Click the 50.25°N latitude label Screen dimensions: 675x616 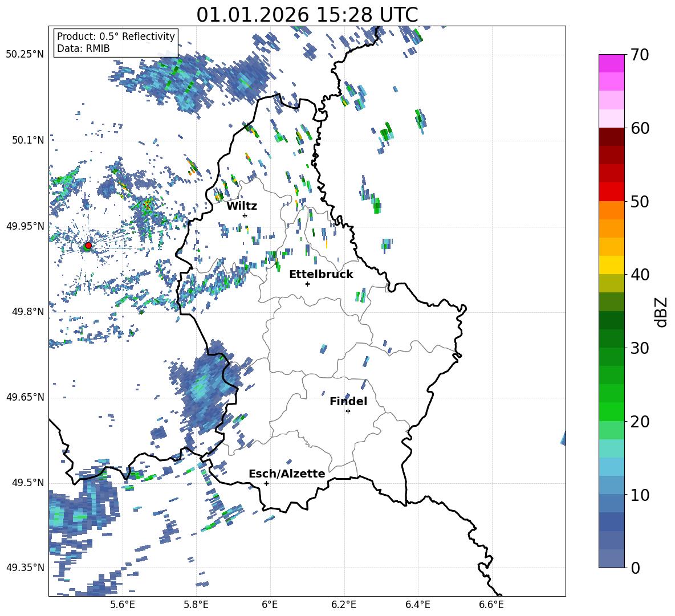click(x=25, y=55)
